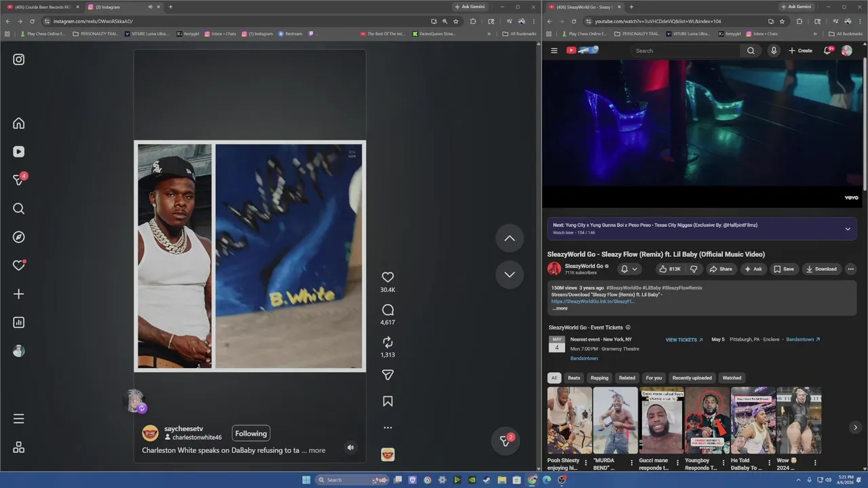The height and width of the screenshot is (488, 868).
Task: Mute the reel's audio with the speaker button
Action: click(x=351, y=447)
